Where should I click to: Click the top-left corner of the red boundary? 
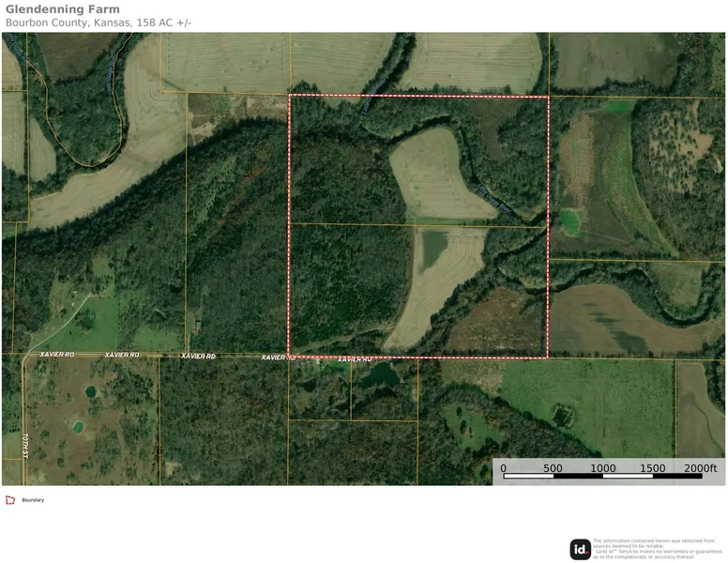tap(289, 96)
